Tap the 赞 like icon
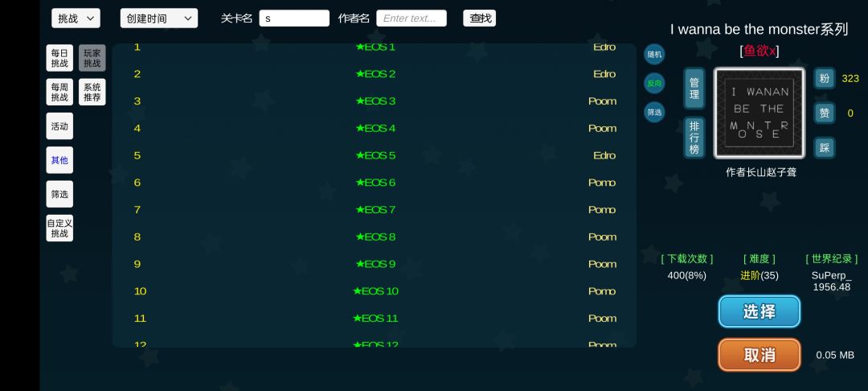The width and height of the screenshot is (868, 391). click(825, 113)
